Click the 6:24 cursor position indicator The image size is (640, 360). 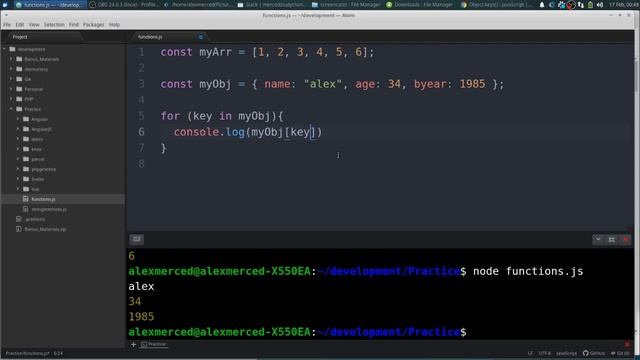(58, 353)
